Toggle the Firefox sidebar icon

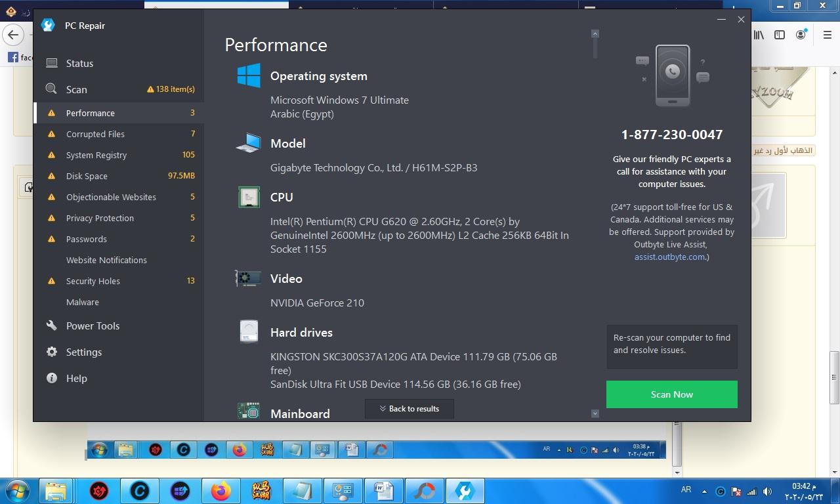780,35
